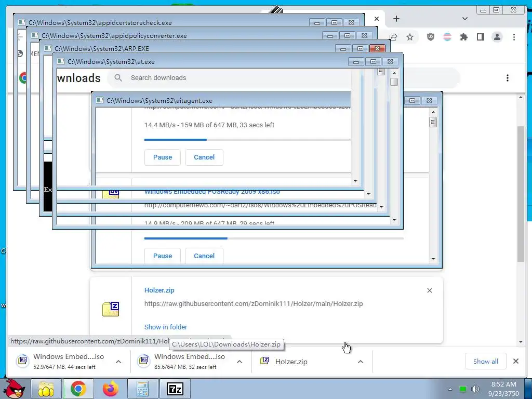Image resolution: width=532 pixels, height=399 pixels.
Task: Click the striped round extension icon
Action: coord(447,37)
